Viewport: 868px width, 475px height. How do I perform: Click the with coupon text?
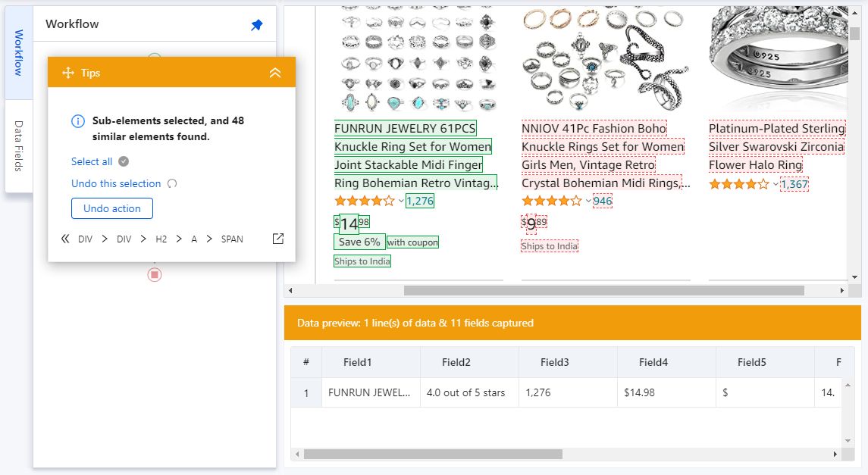coord(412,242)
